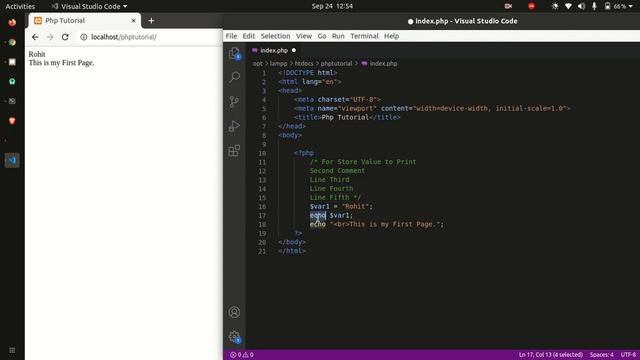Open Visual Studio Code app menu dropdown
The width and height of the screenshot is (640, 360).
(89, 6)
